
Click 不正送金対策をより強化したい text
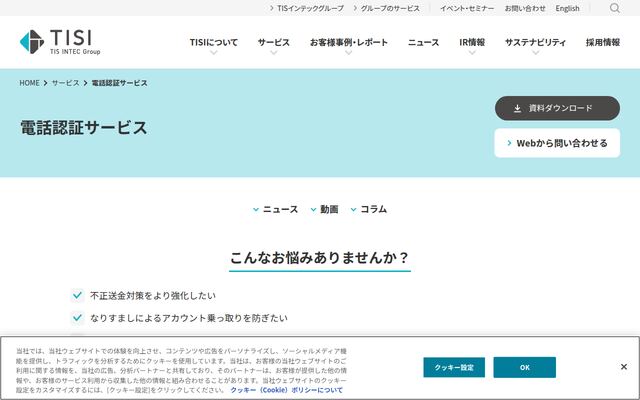coord(153,296)
